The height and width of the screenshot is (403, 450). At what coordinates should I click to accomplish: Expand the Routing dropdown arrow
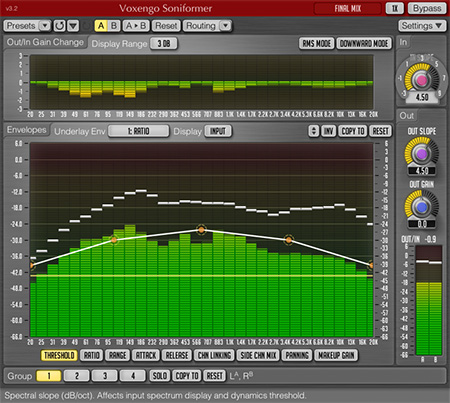(226, 26)
